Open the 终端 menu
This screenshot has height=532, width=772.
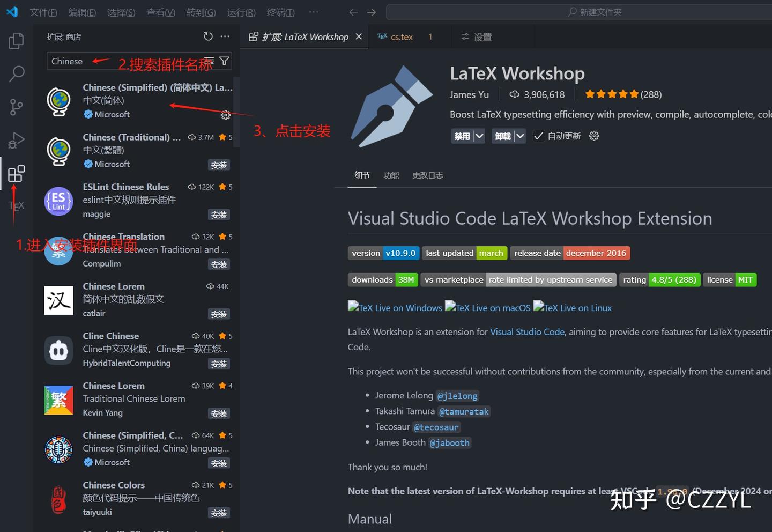tap(280, 12)
